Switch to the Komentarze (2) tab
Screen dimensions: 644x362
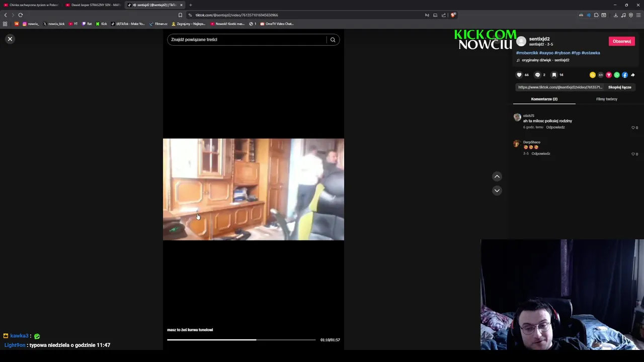pos(544,99)
